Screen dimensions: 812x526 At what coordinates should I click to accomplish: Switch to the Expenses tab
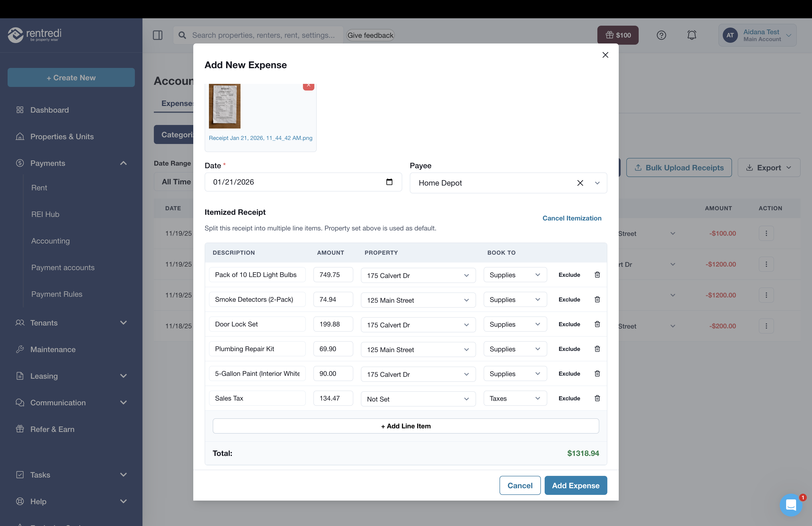pyautogui.click(x=176, y=103)
